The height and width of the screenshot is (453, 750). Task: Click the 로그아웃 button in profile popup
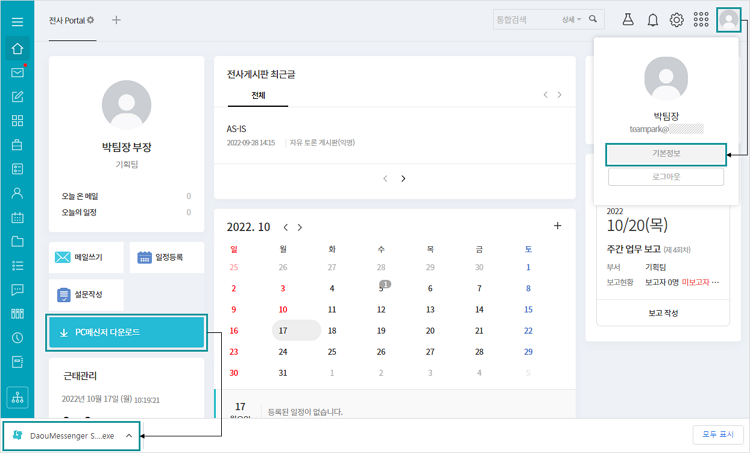click(665, 176)
